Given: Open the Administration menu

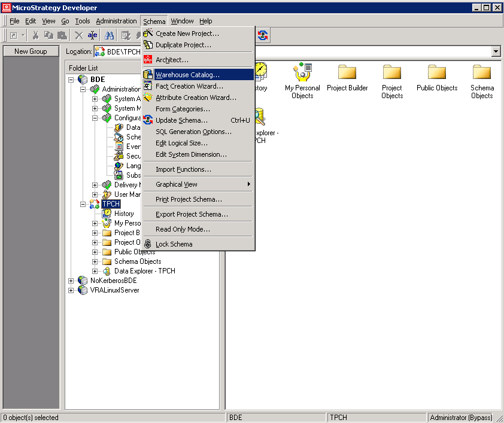Looking at the screenshot, I should pos(116,21).
